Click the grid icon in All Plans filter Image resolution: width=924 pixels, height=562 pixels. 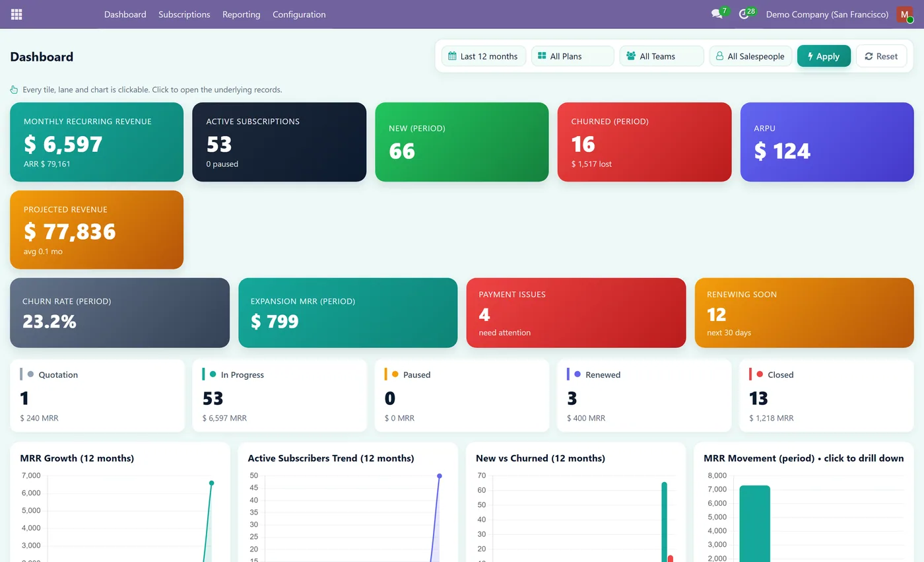[542, 56]
